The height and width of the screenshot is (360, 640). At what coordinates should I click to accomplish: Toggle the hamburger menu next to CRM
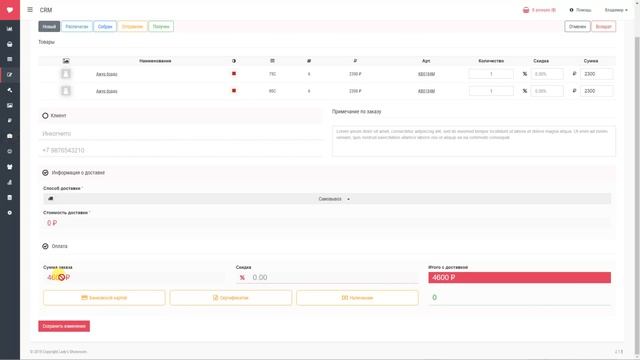coord(30,9)
